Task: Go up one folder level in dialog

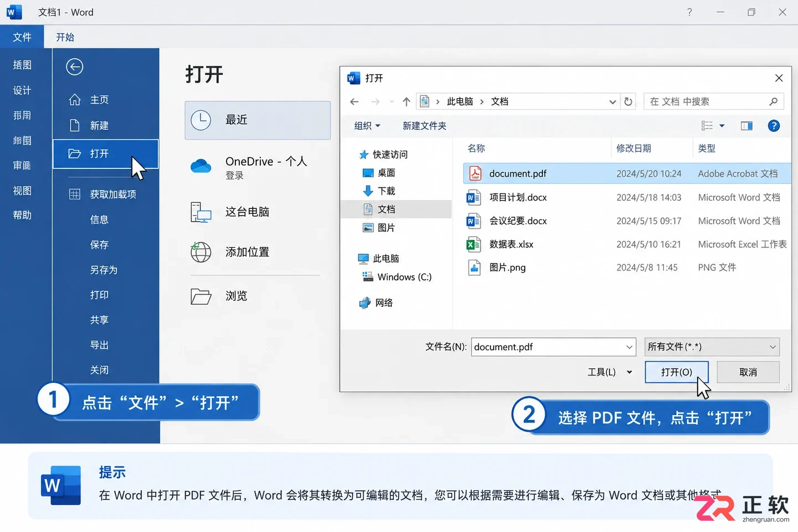Action: click(406, 101)
